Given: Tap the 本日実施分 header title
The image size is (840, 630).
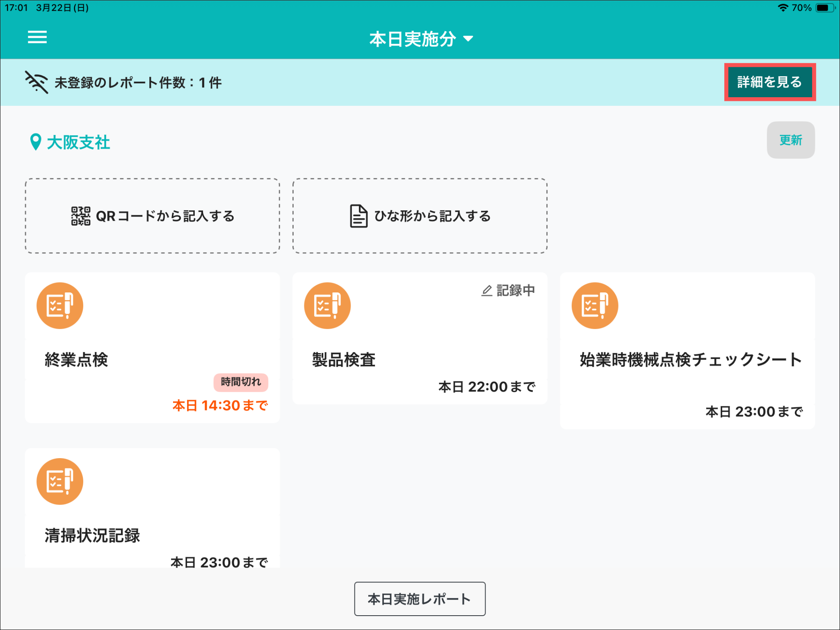Looking at the screenshot, I should click(x=412, y=39).
